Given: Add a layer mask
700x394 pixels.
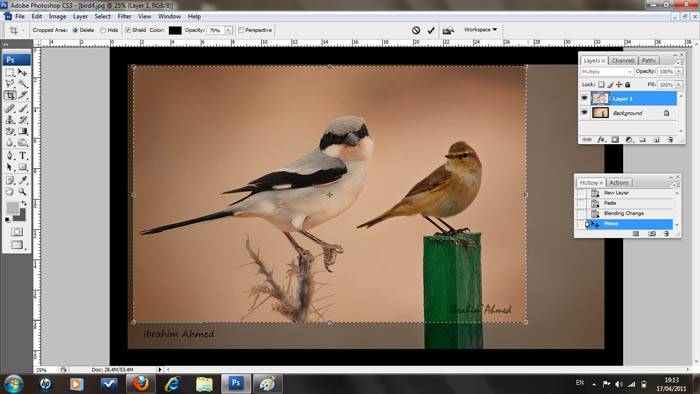Looking at the screenshot, I should [615, 140].
